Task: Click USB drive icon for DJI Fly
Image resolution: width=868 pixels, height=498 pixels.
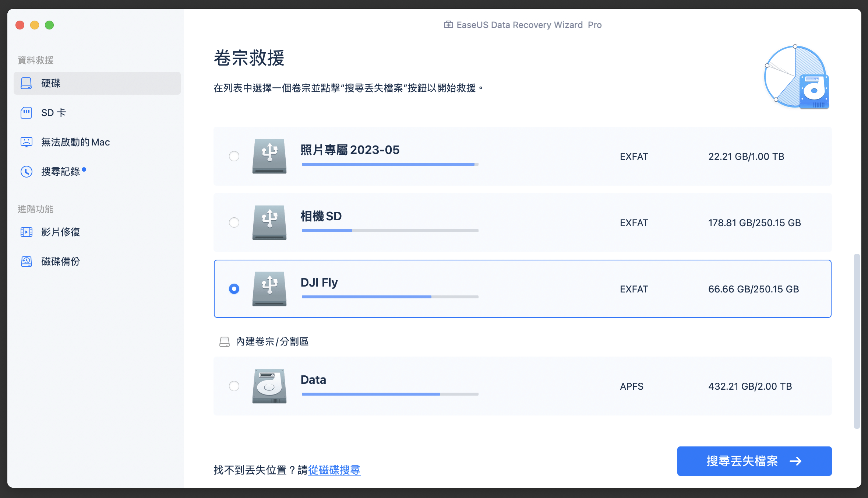Action: point(269,289)
